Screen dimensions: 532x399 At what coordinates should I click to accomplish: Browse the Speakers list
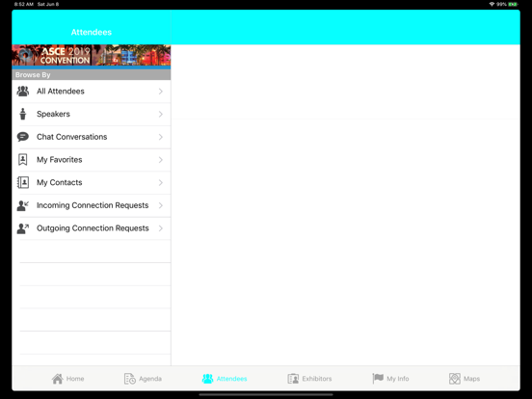point(92,114)
